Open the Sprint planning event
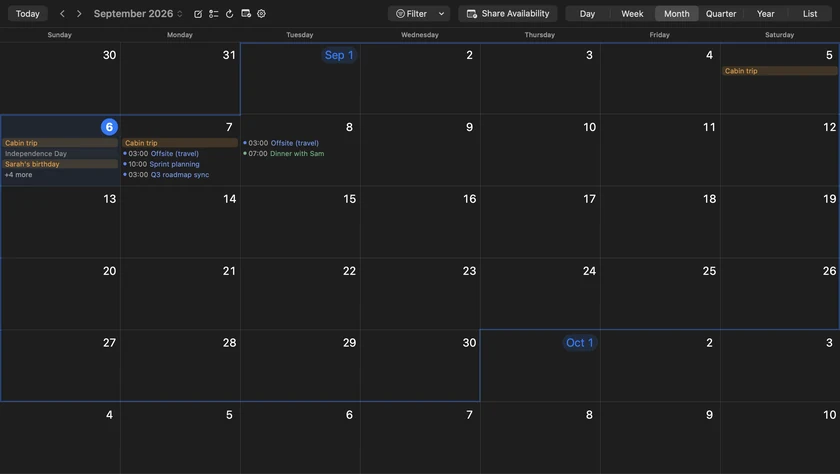 coord(162,164)
